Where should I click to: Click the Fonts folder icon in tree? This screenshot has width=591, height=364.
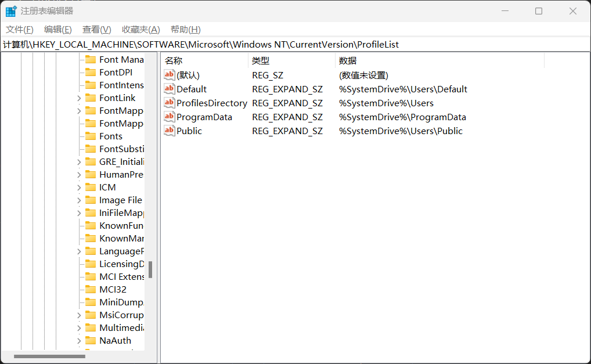tap(90, 136)
